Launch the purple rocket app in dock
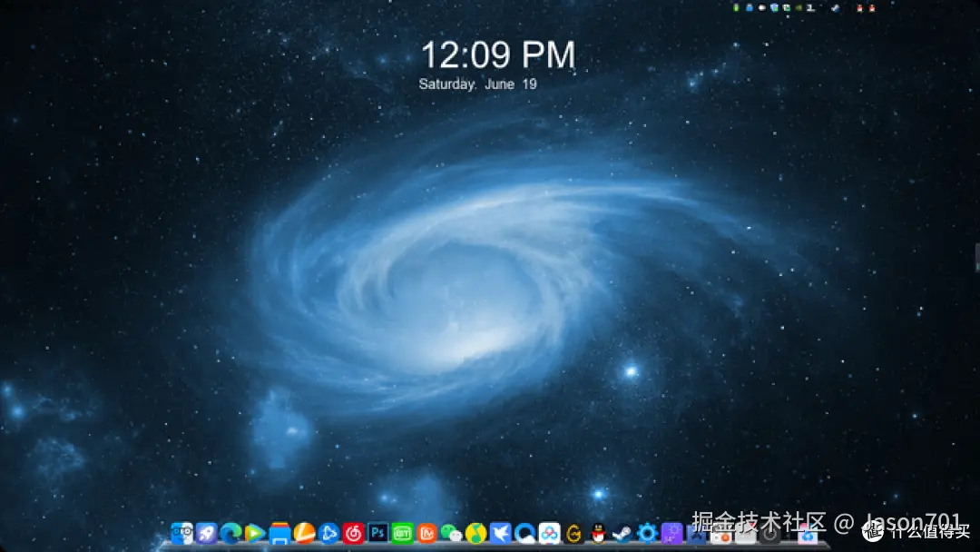This screenshot has height=552, width=980. (206, 533)
